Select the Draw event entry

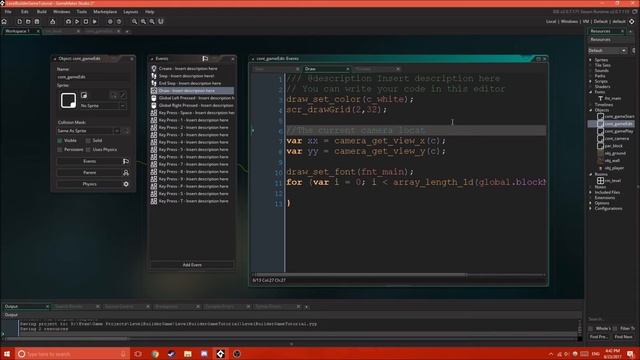(192, 91)
